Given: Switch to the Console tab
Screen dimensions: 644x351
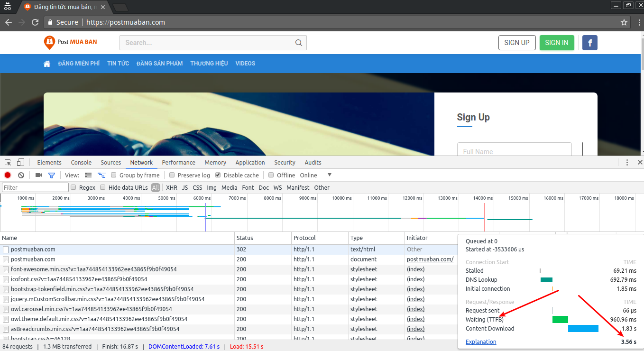Looking at the screenshot, I should click(81, 162).
